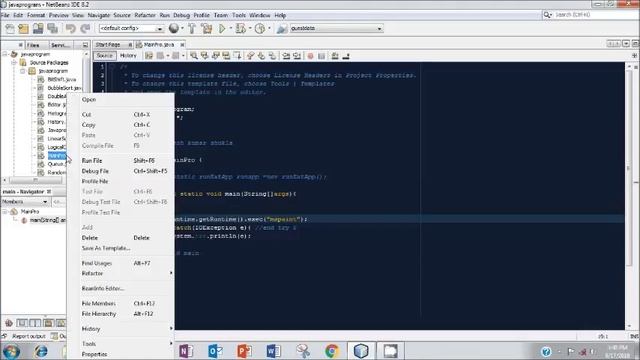Collapse the Source Packages node
Viewport: 640px width, 360px height.
[13, 62]
